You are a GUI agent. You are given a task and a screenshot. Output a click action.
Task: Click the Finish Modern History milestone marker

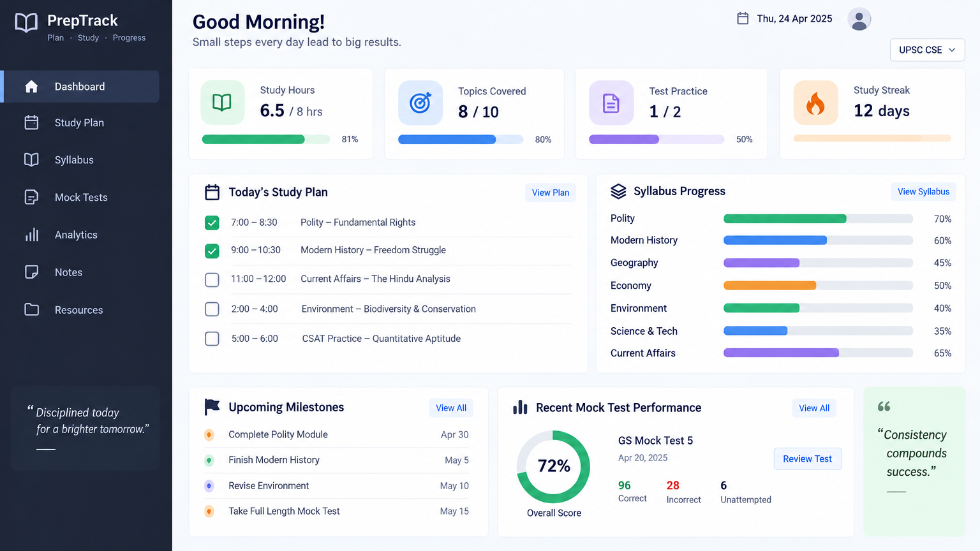[209, 460]
